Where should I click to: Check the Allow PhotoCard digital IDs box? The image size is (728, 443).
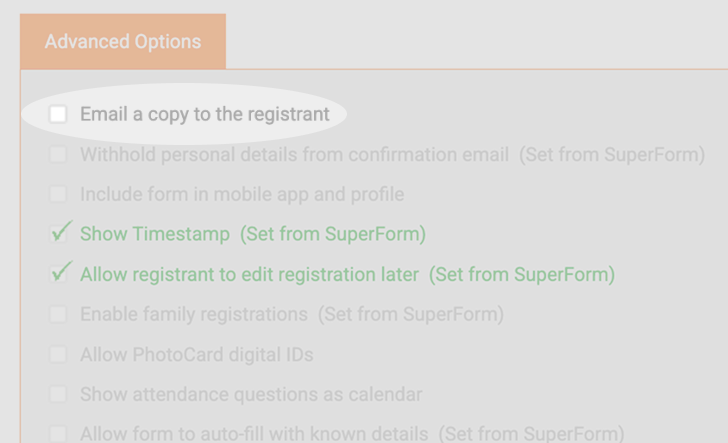[x=58, y=355]
